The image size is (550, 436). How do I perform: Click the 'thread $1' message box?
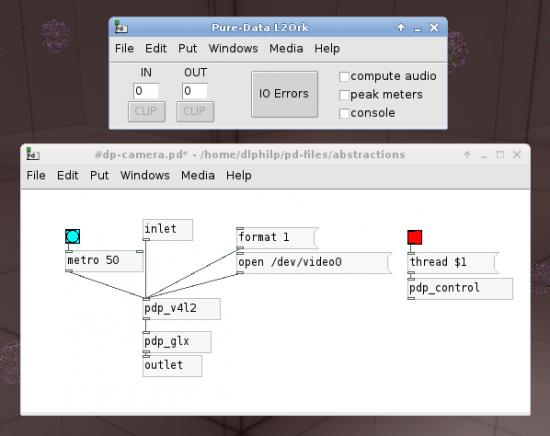pyautogui.click(x=453, y=262)
